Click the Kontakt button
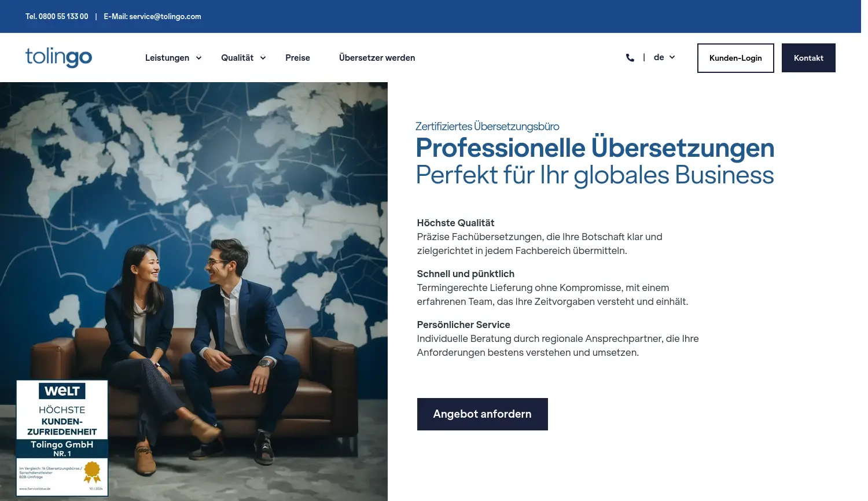The height and width of the screenshot is (501, 868). point(808,58)
